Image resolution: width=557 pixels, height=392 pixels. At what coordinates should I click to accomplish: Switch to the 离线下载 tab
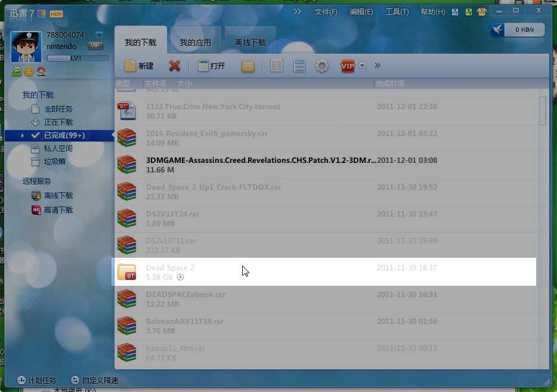click(x=250, y=42)
